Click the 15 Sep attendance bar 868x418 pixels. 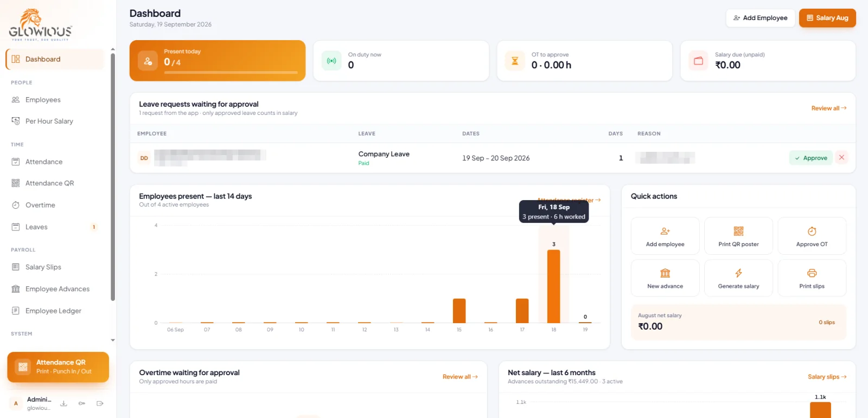[x=459, y=311]
